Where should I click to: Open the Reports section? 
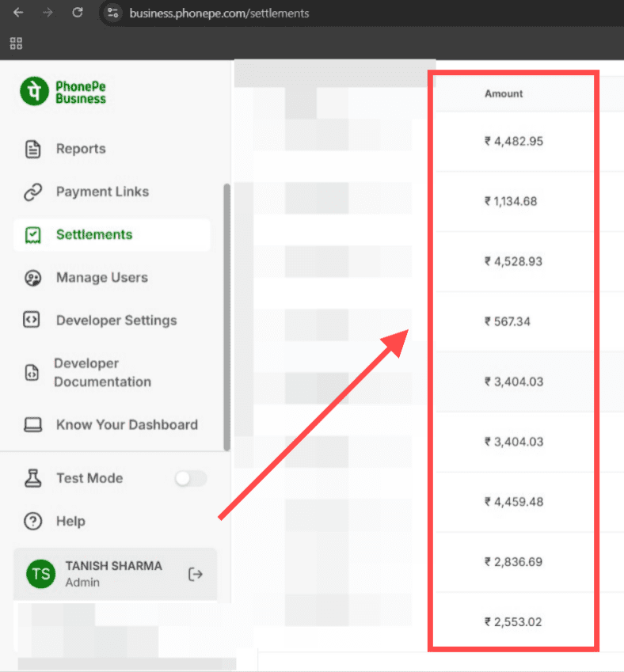coord(81,149)
